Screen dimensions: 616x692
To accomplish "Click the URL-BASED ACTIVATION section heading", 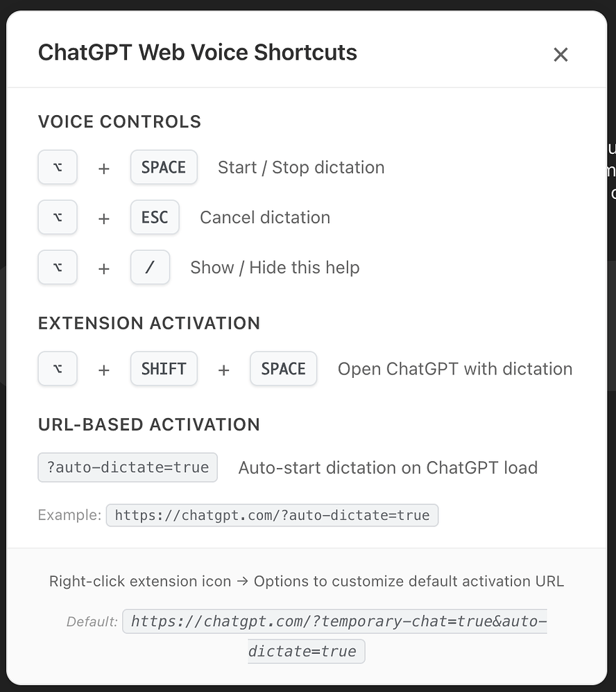I will (x=148, y=424).
